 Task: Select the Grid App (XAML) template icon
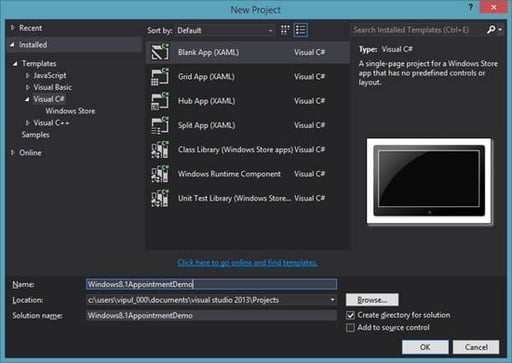tap(160, 76)
